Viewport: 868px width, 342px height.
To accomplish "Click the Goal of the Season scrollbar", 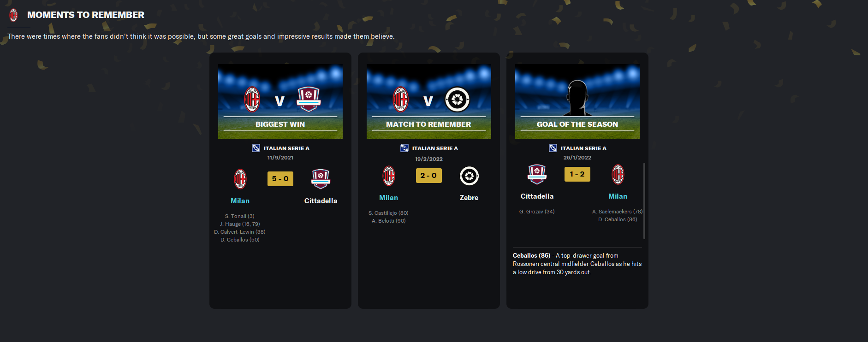I will click(x=644, y=200).
